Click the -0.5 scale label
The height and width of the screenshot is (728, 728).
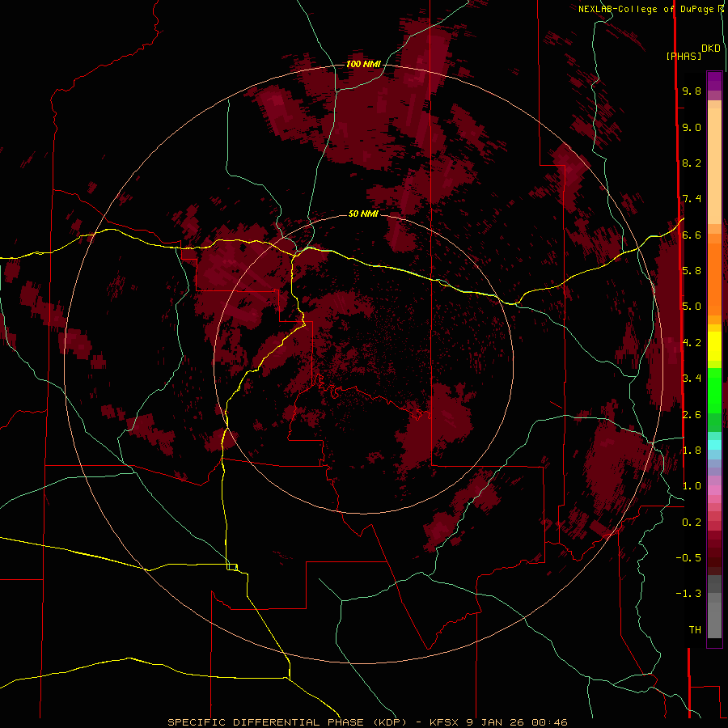click(688, 558)
